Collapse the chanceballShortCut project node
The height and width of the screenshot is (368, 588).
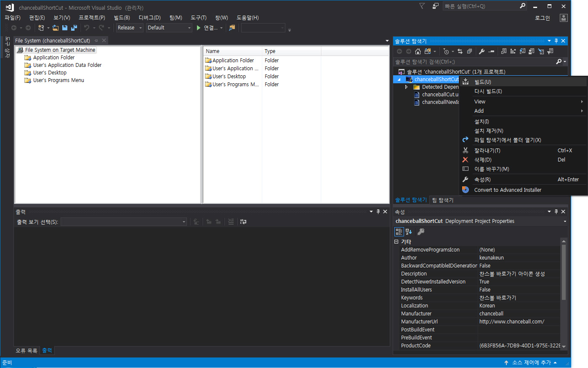coord(399,79)
